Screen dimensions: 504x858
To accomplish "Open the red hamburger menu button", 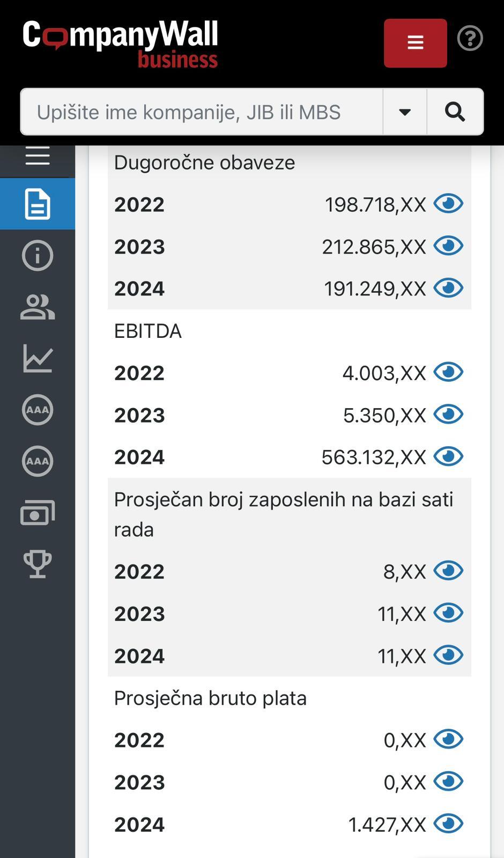I will (x=415, y=43).
